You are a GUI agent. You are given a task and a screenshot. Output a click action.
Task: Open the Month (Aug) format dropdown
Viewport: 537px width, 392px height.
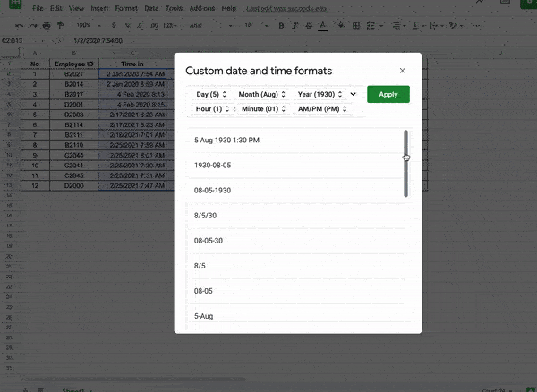click(262, 94)
